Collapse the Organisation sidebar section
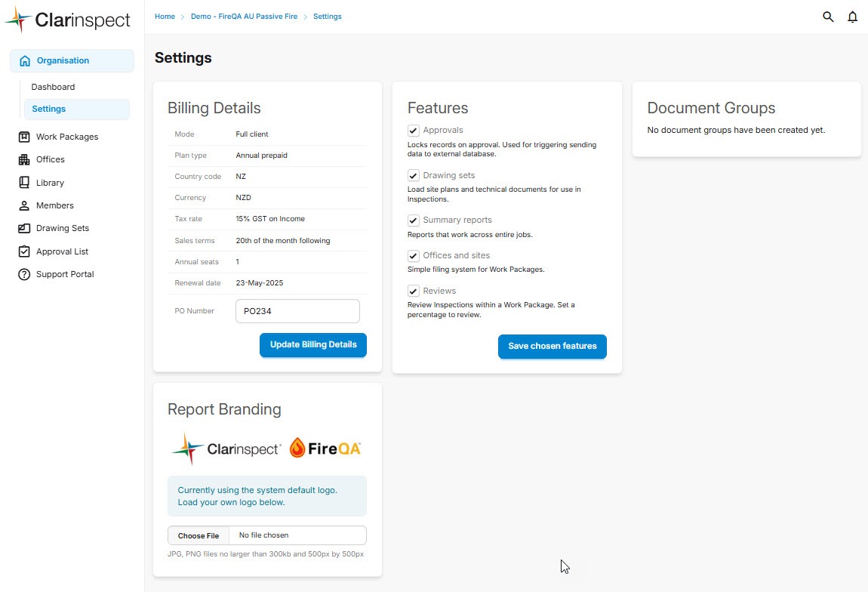868x592 pixels. (x=72, y=60)
